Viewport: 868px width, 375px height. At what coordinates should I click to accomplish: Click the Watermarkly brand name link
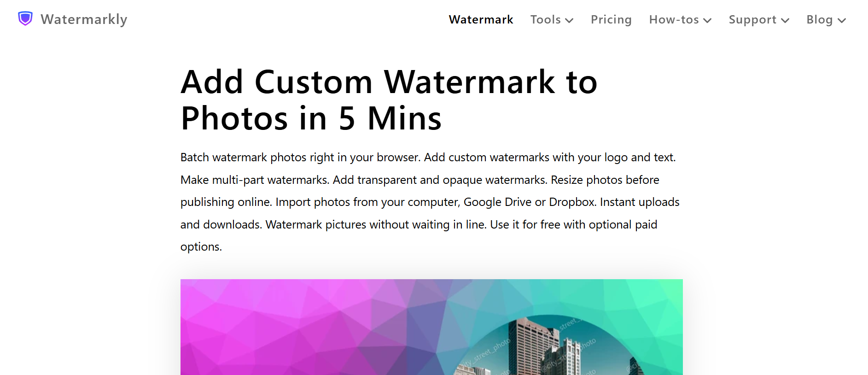[x=84, y=19]
